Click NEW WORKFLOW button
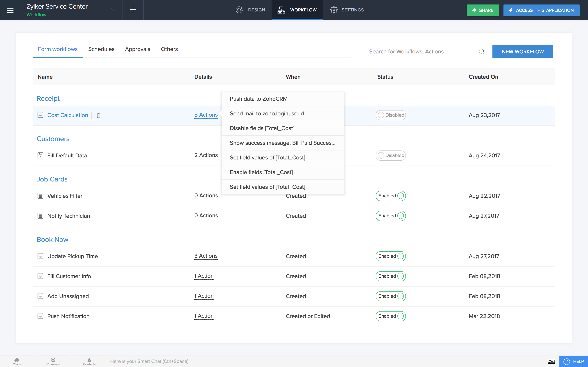The height and width of the screenshot is (367, 588). (x=523, y=51)
